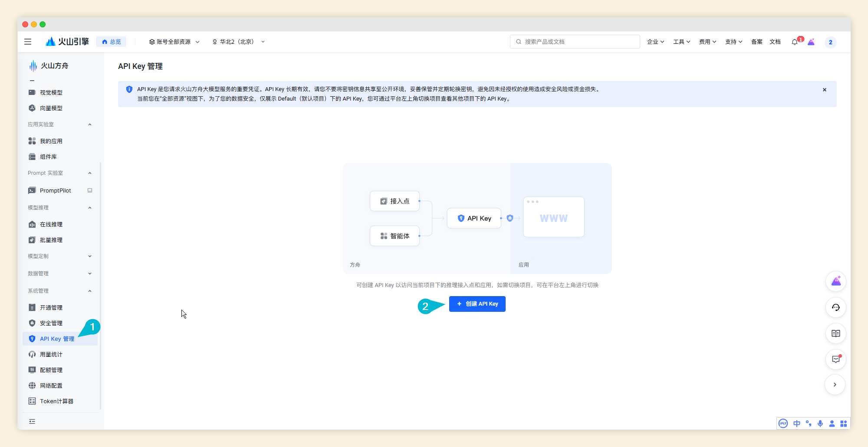This screenshot has width=868, height=447.
Task: Open the 账号全部资源 dropdown
Action: pos(174,42)
